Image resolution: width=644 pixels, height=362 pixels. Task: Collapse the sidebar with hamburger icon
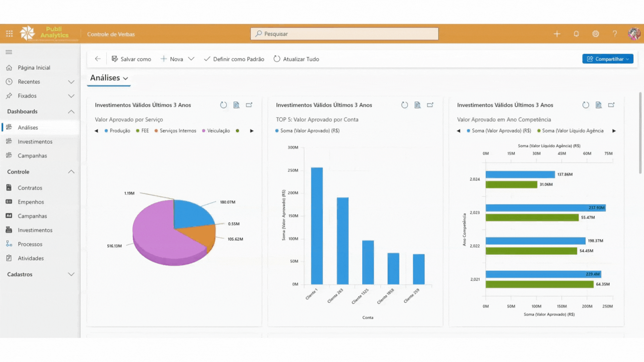pyautogui.click(x=9, y=52)
